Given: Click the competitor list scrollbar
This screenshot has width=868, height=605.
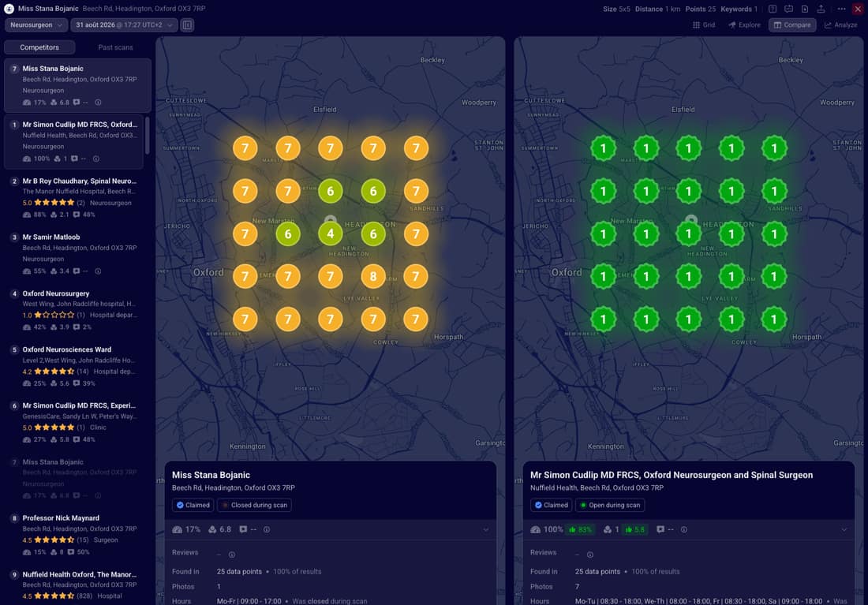Looking at the screenshot, I should 148,135.
